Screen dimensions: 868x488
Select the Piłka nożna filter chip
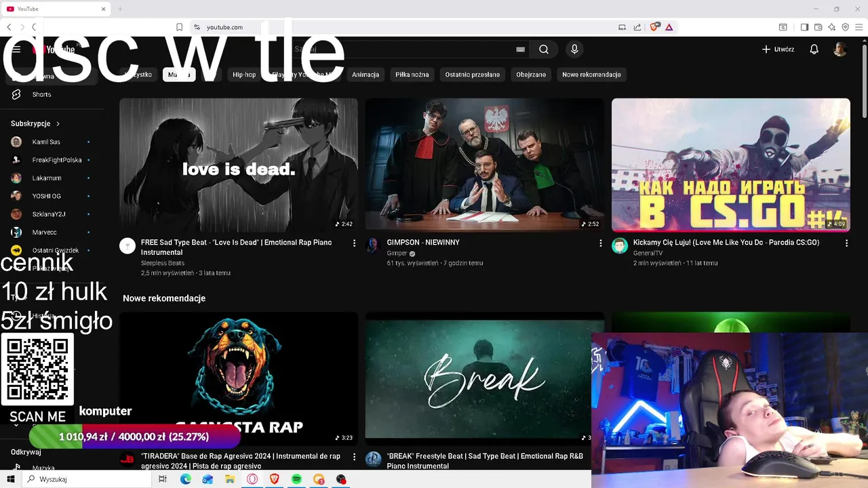pyautogui.click(x=412, y=75)
